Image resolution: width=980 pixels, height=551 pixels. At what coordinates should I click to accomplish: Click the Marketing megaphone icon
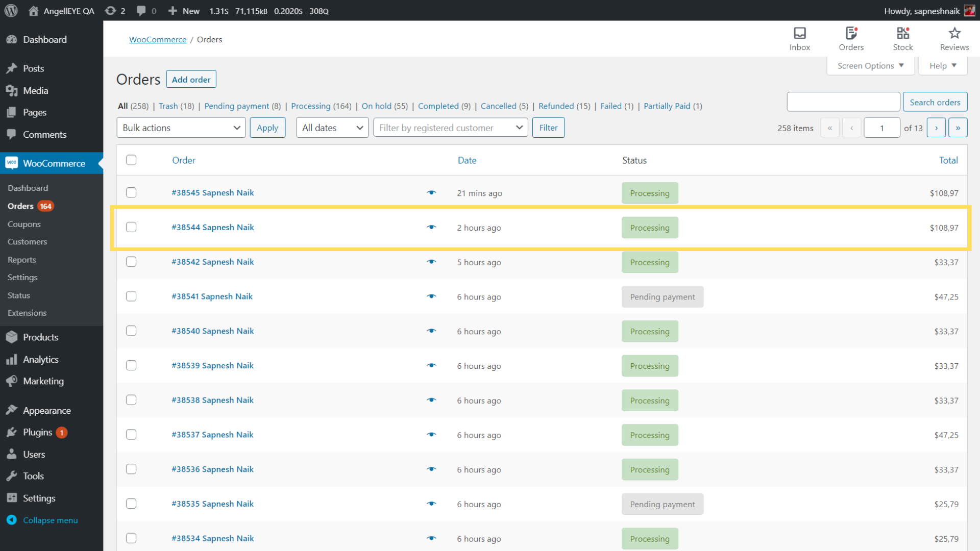pyautogui.click(x=12, y=381)
